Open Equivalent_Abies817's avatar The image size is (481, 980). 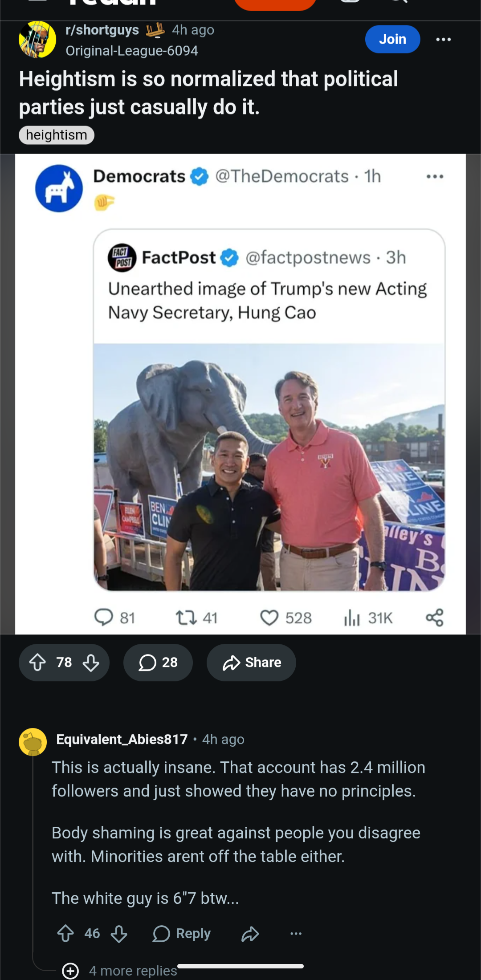click(x=33, y=742)
